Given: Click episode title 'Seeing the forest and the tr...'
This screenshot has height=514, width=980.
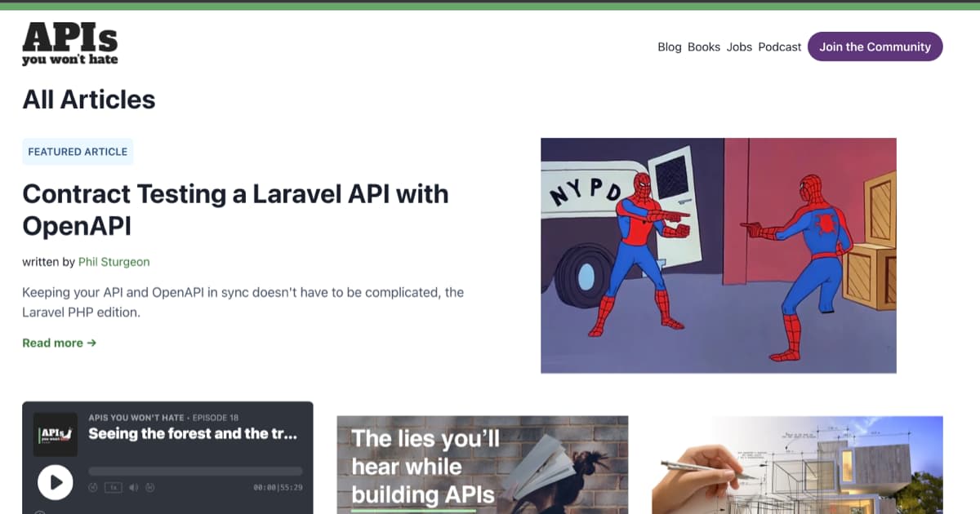Looking at the screenshot, I should point(193,434).
